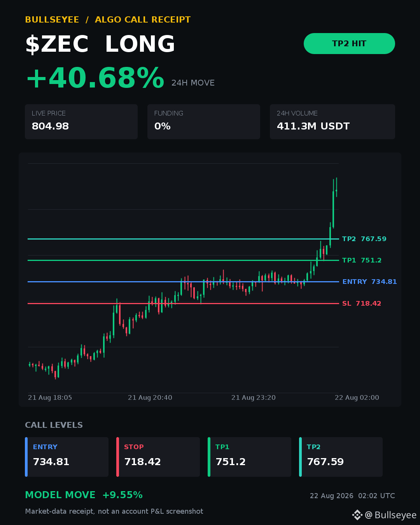Select the STOP 718.42 level card
This screenshot has height=525, width=420.
point(158,457)
